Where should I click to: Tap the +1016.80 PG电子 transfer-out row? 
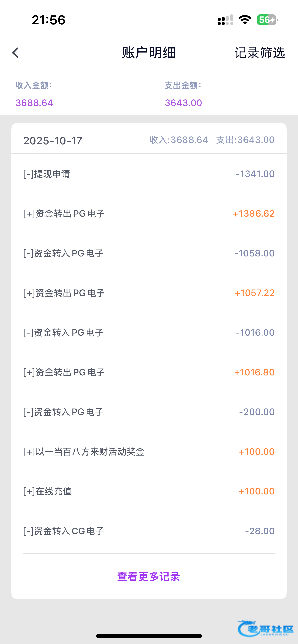click(149, 372)
